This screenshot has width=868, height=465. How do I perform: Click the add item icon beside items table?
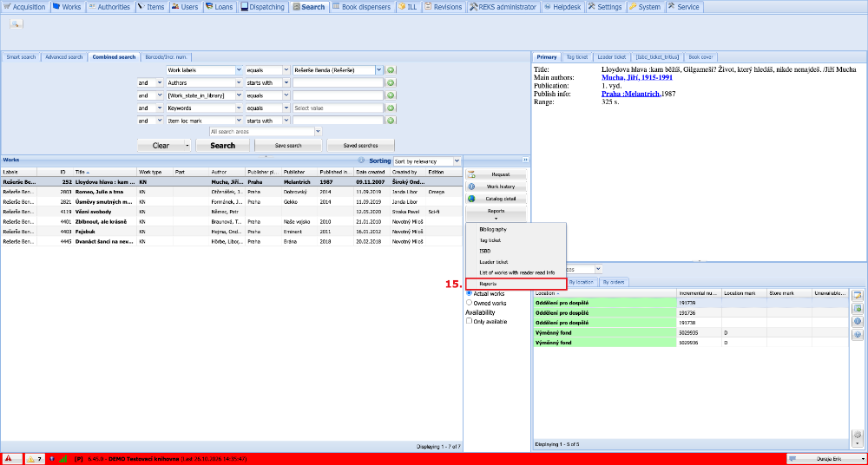[x=858, y=308]
